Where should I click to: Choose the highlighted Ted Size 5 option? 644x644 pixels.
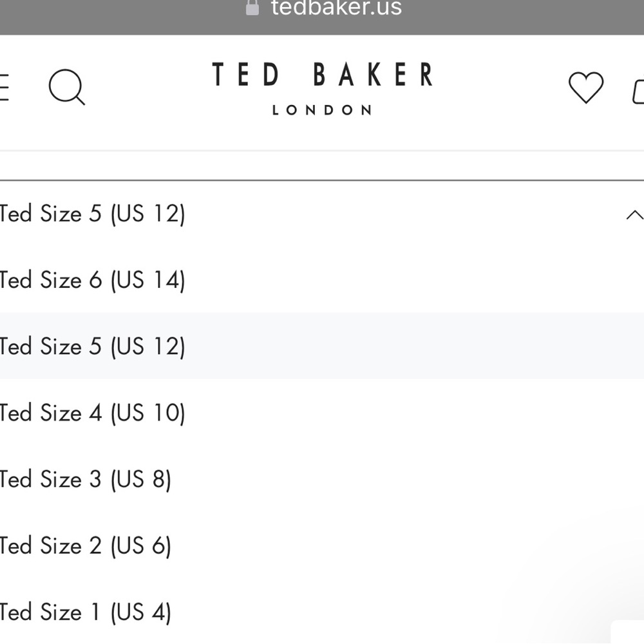point(93,346)
